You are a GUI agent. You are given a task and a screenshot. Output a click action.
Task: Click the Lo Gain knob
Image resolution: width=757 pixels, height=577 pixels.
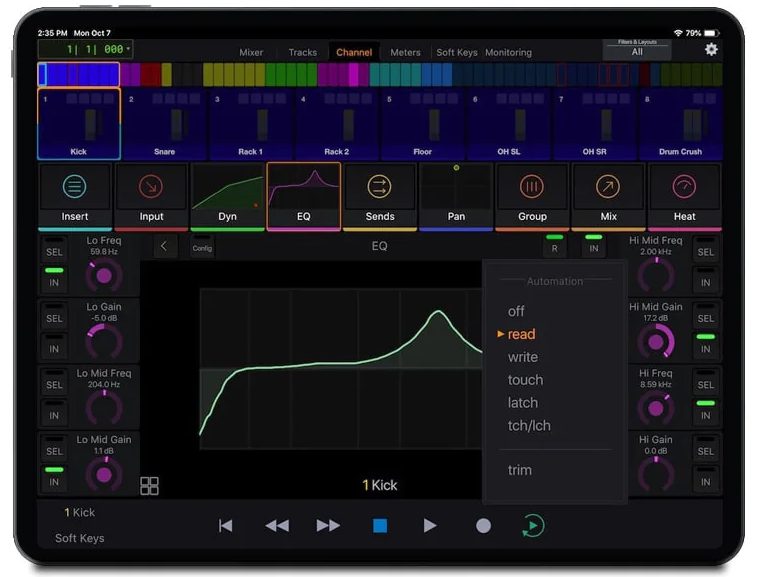[104, 339]
